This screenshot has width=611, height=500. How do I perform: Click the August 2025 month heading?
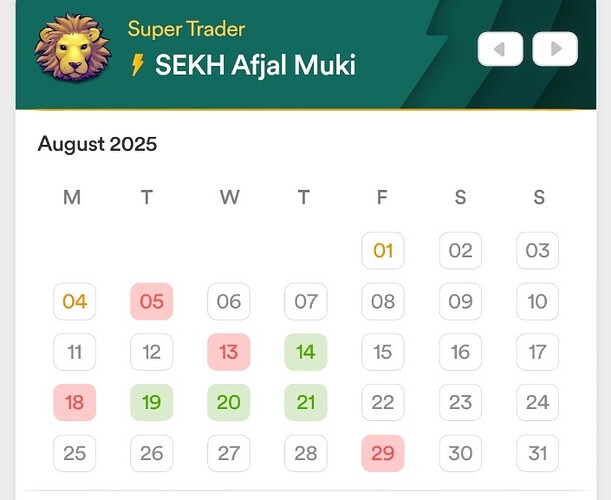pyautogui.click(x=97, y=144)
